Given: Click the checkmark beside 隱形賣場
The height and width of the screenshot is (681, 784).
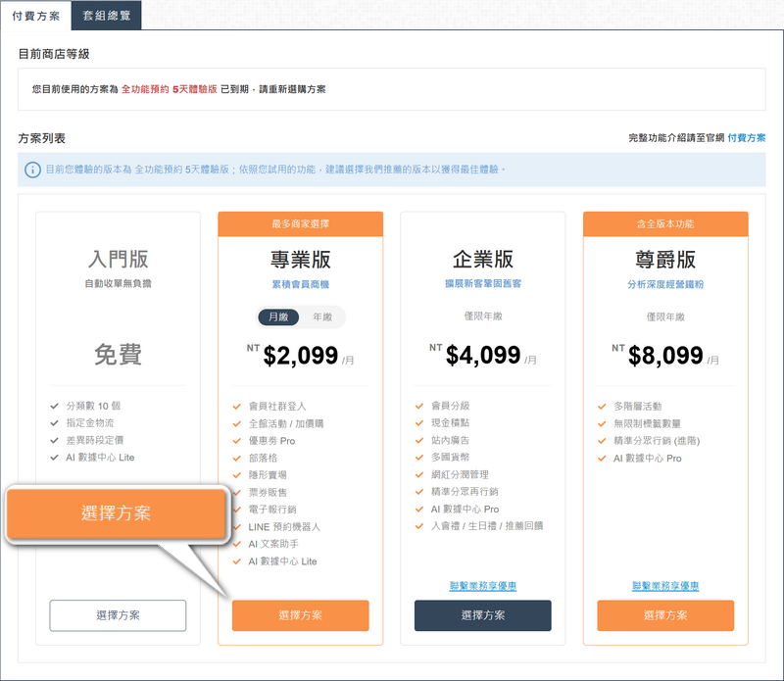Looking at the screenshot, I should click(236, 474).
